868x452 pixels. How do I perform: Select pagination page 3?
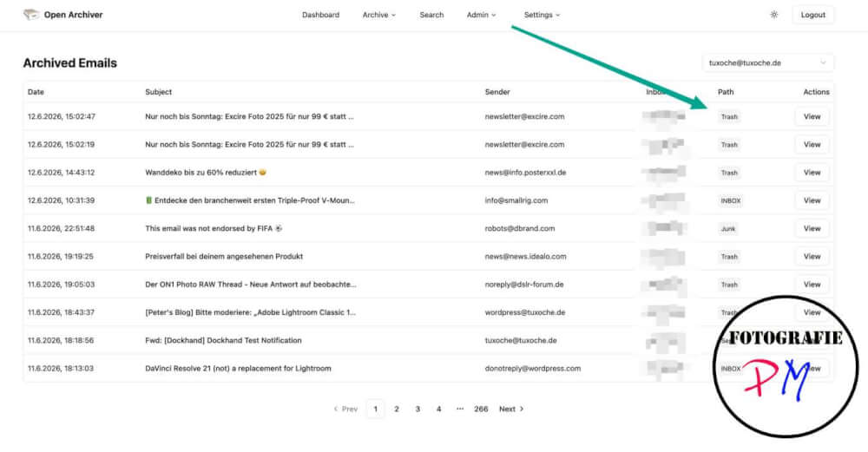pyautogui.click(x=418, y=409)
